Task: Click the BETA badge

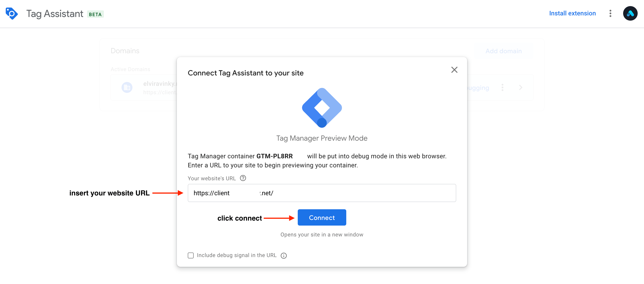Action: click(95, 14)
